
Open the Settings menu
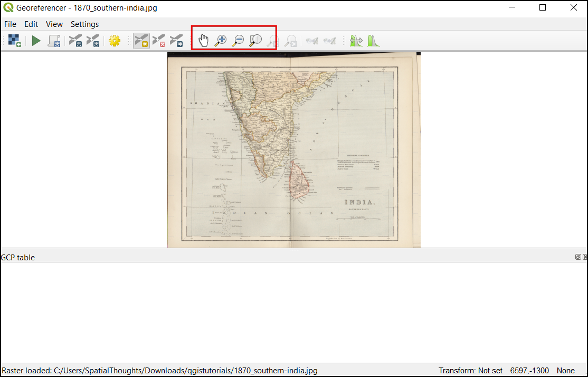[84, 24]
